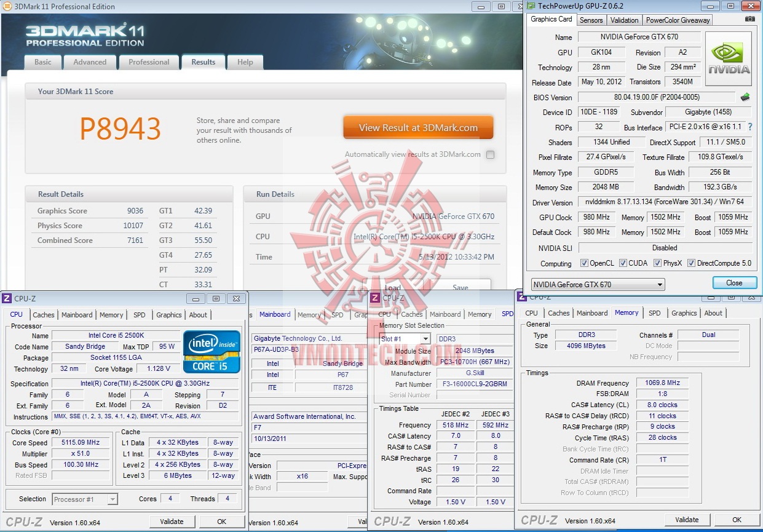The height and width of the screenshot is (532, 763).
Task: Switch to the Advanced tab in 3DMark 11
Action: pyautogui.click(x=90, y=62)
